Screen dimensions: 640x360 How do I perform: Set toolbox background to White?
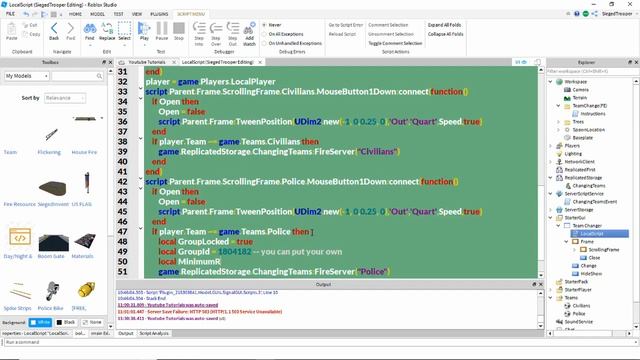click(40, 322)
